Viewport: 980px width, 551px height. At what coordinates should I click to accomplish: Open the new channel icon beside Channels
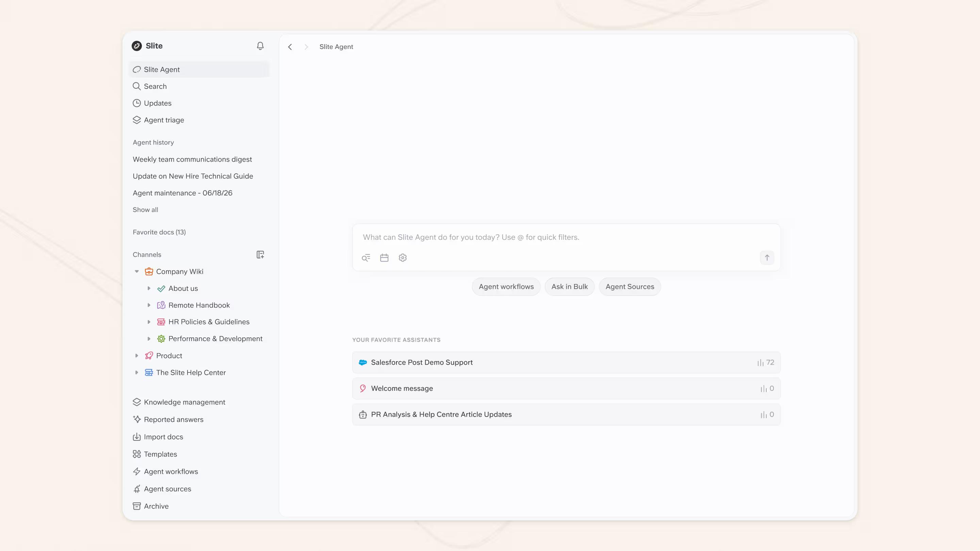[260, 254]
